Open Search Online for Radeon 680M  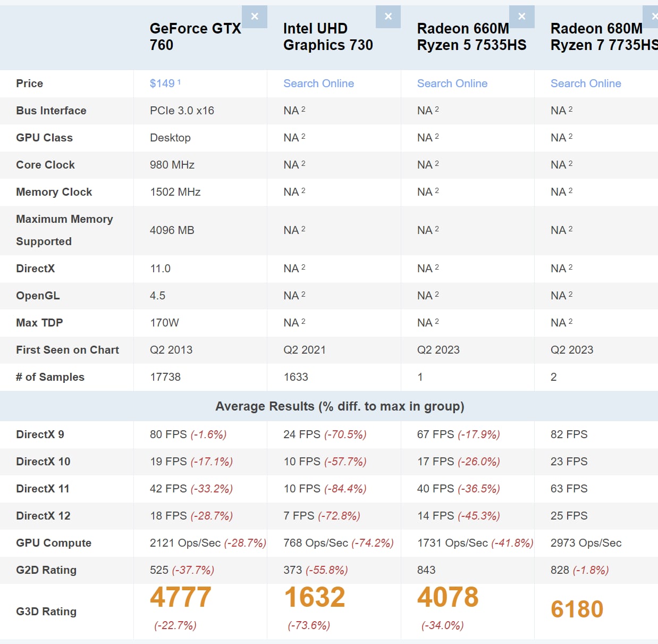(x=586, y=83)
